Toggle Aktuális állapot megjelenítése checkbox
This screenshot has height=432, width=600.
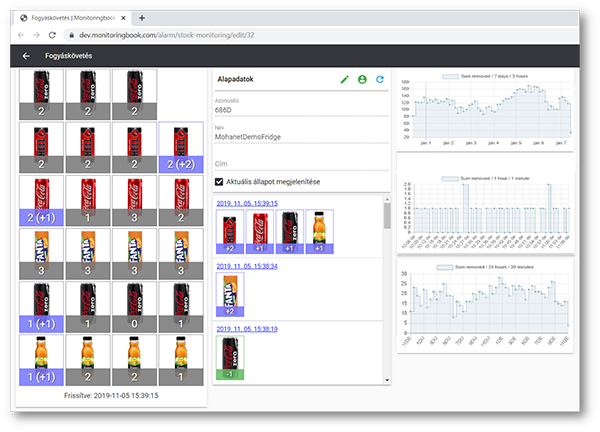point(219,182)
